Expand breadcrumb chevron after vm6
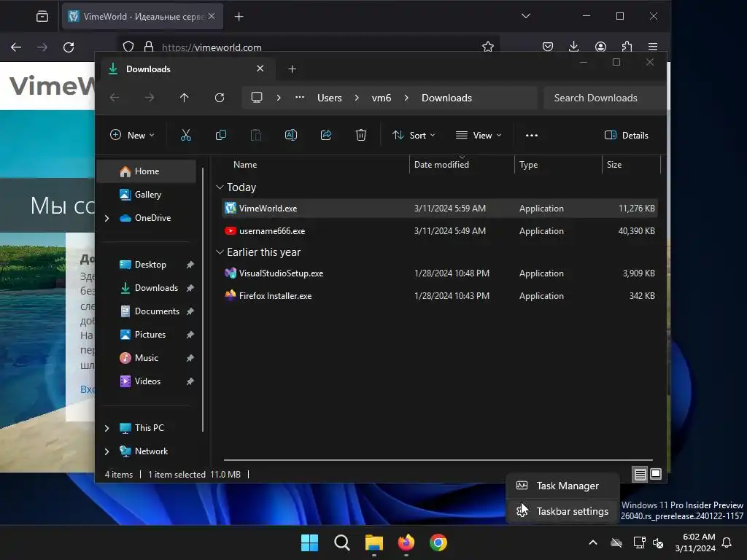 click(406, 98)
